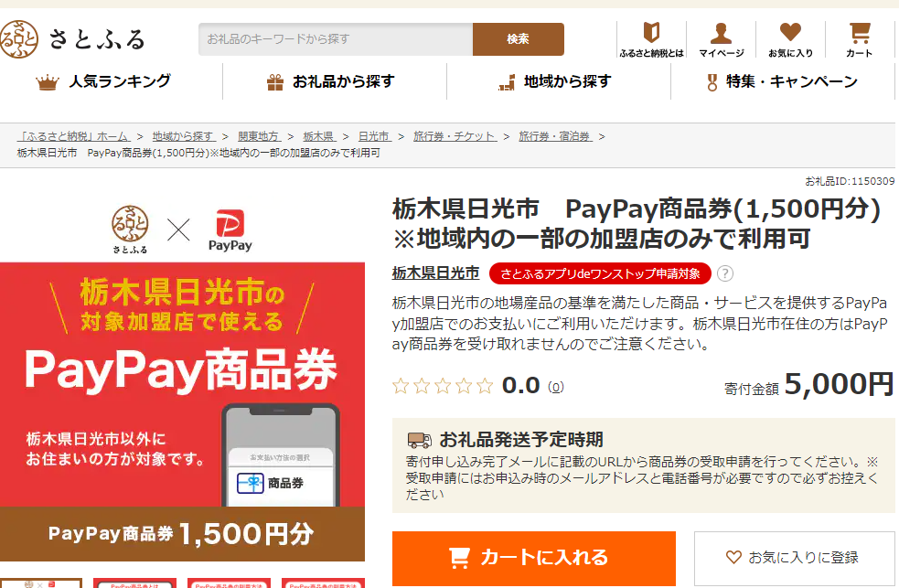This screenshot has width=899, height=588.
Task: Click the question mark help icon
Action: coord(725,273)
